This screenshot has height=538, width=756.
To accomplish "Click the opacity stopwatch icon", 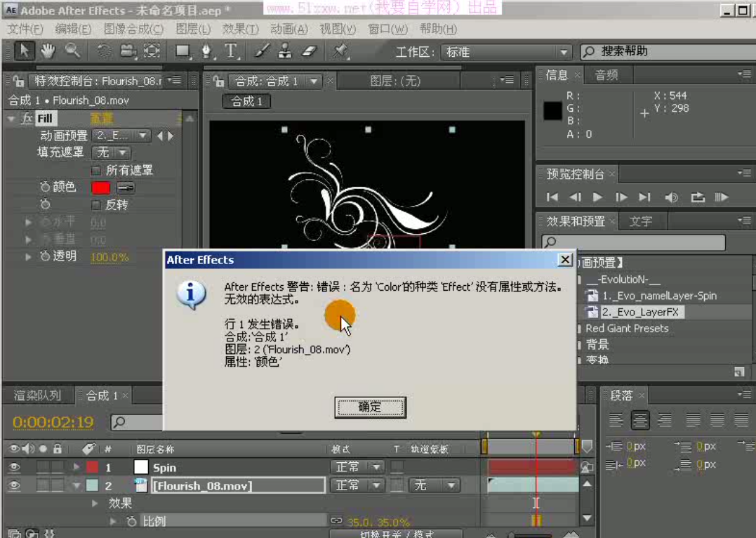I will click(x=45, y=256).
